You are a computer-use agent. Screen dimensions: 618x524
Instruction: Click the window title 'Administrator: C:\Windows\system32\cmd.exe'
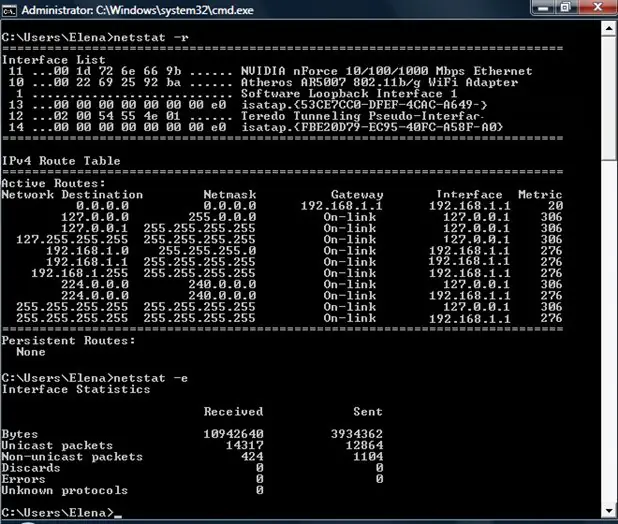[x=138, y=10]
